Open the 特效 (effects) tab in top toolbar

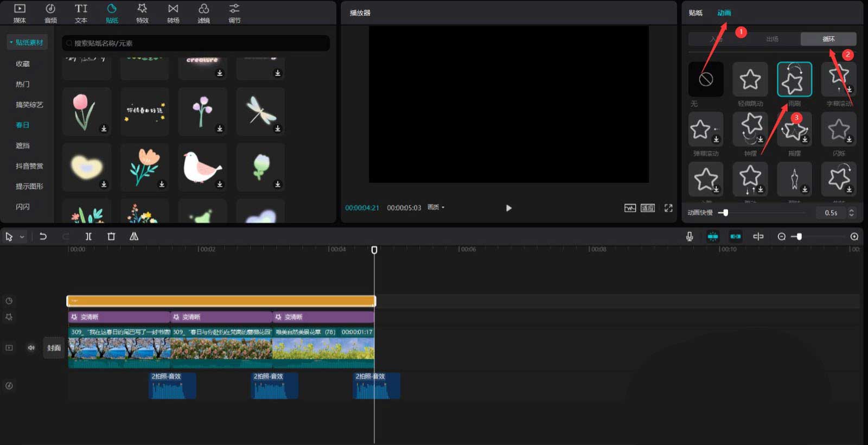[142, 13]
